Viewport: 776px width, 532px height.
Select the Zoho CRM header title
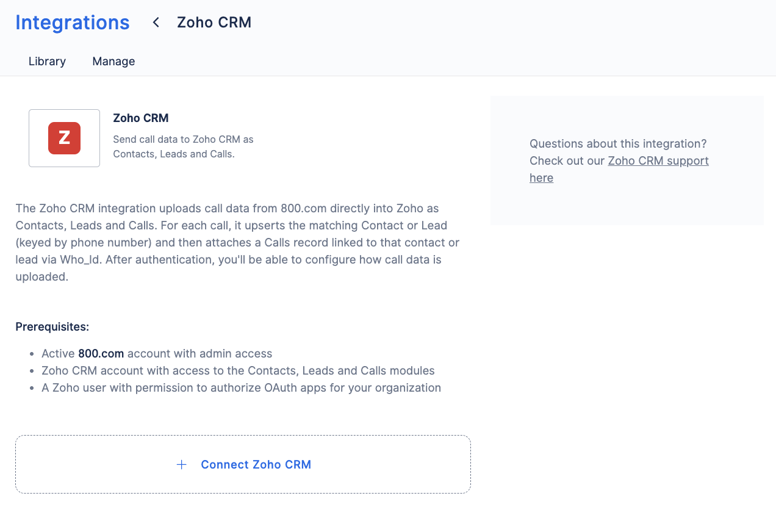click(214, 23)
